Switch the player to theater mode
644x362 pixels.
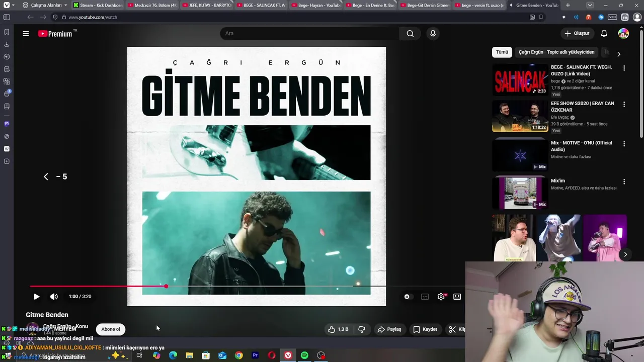click(457, 297)
